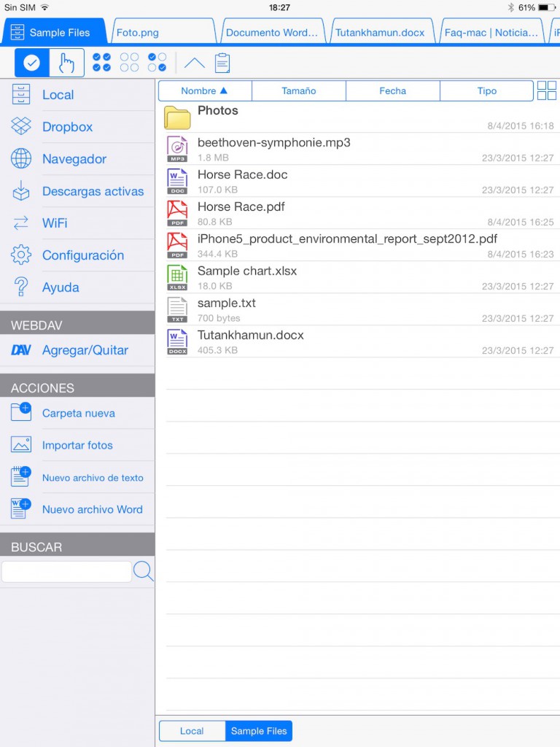Tap the WiFi status icon
The image size is (560, 747).
point(44,7)
